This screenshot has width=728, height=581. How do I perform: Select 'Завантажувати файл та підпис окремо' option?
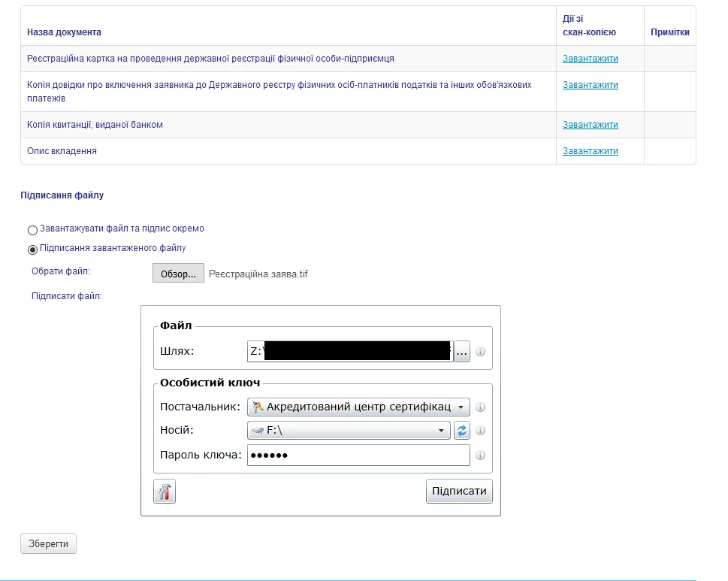tap(32, 230)
